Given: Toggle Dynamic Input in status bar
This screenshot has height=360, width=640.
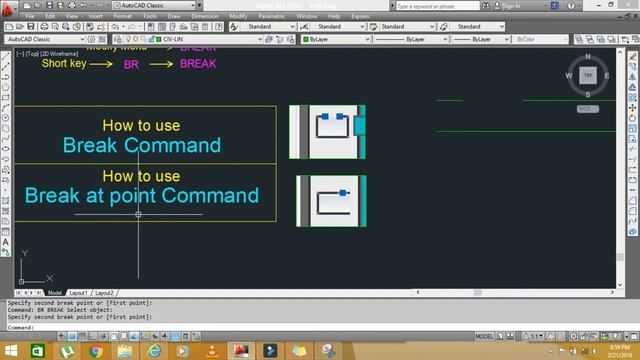Looking at the screenshot, I should coord(155,336).
